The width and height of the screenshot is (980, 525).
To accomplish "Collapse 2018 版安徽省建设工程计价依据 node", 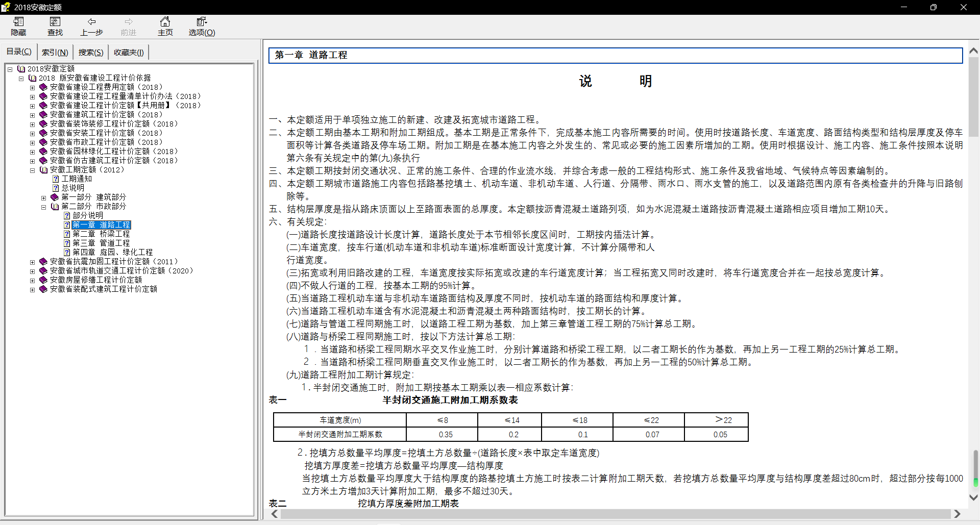I will coord(21,78).
